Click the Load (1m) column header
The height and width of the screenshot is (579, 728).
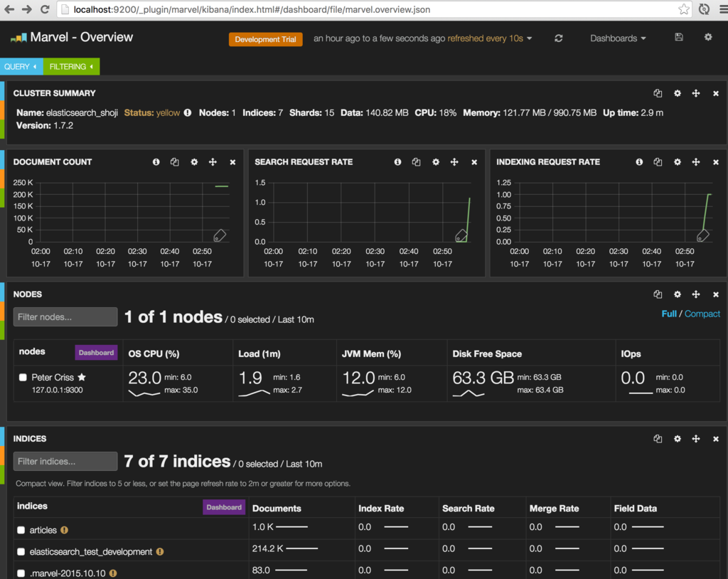259,354
